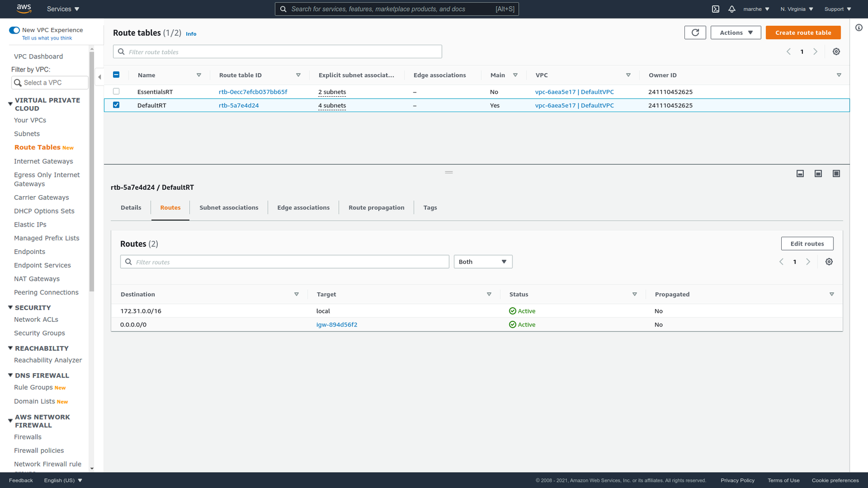Screen dimensions: 868x488
Task: View notifications bell icon
Action: point(732,9)
